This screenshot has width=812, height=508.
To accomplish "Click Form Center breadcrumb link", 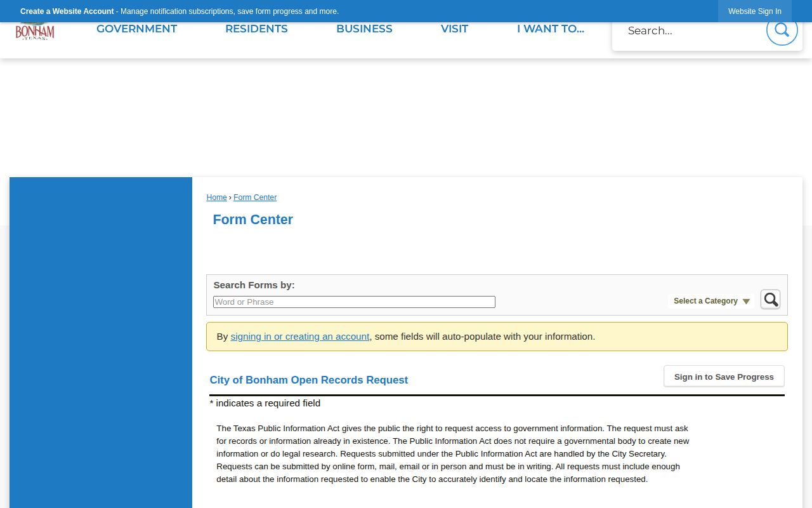I will (x=255, y=197).
